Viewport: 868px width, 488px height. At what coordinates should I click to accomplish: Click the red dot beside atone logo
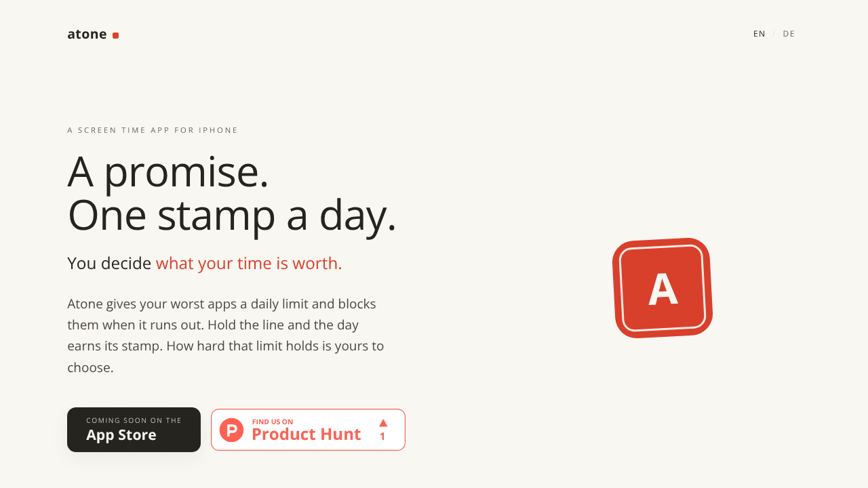[x=115, y=35]
